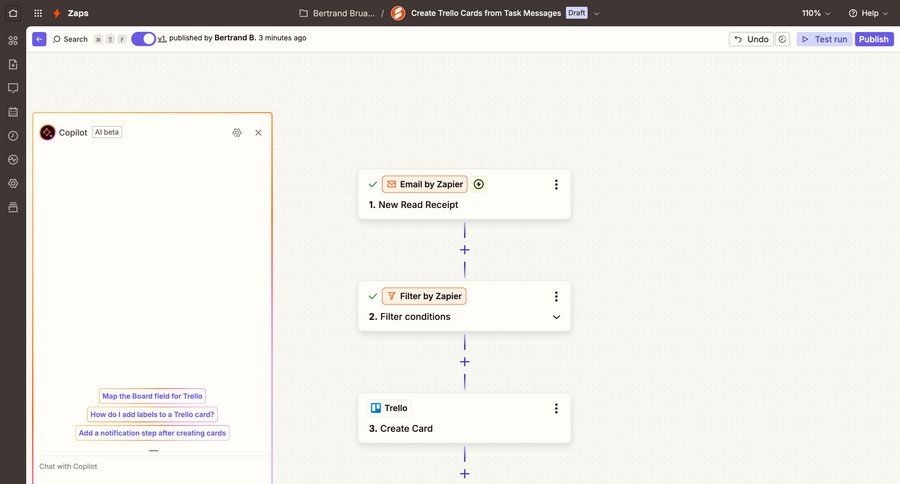Viewport: 900px width, 484px height.
Task: Click the four-shapes components icon in left sidebar
Action: tap(13, 40)
